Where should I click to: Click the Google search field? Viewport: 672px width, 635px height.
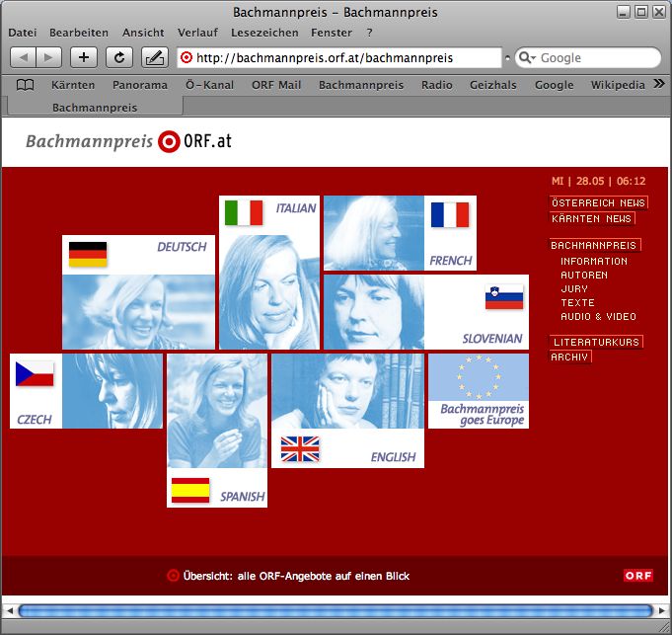(588, 57)
